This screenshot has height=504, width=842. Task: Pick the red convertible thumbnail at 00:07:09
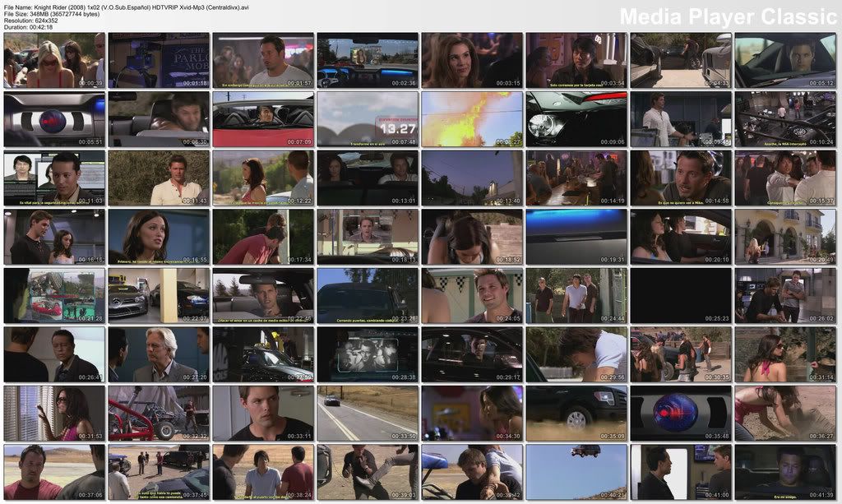click(x=263, y=119)
